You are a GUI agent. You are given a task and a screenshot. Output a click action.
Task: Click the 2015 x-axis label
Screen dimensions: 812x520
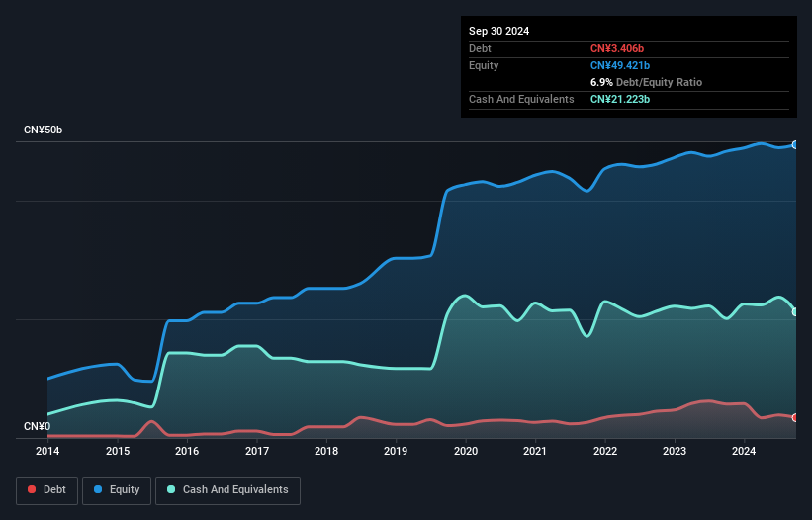118,451
